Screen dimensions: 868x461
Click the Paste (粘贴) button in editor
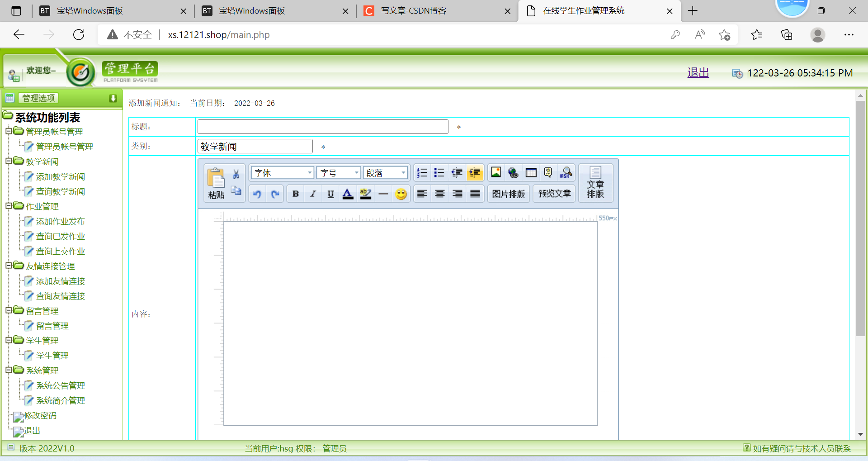[x=216, y=183]
